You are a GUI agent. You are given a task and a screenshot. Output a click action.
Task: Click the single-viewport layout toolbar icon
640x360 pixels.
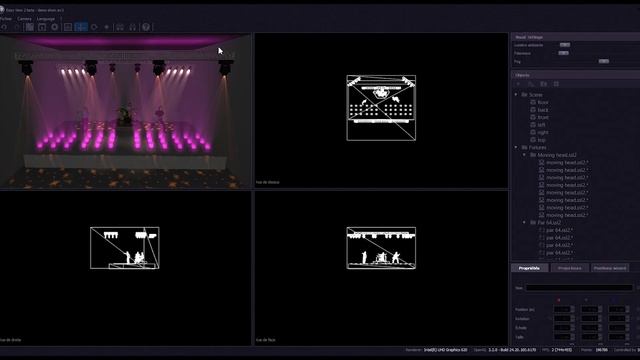point(68,27)
